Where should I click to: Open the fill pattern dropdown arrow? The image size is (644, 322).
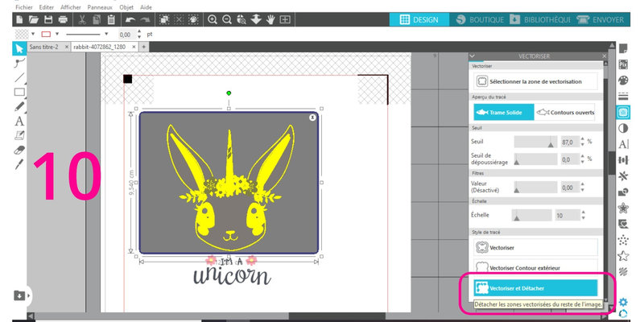pyautogui.click(x=31, y=35)
